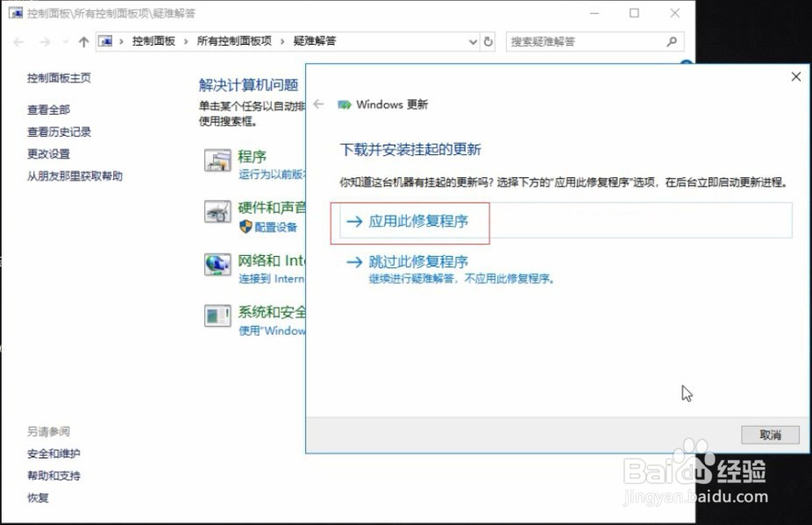Screen dimensions: 812x525
Task: Click the address bar computer icon
Action: point(105,41)
